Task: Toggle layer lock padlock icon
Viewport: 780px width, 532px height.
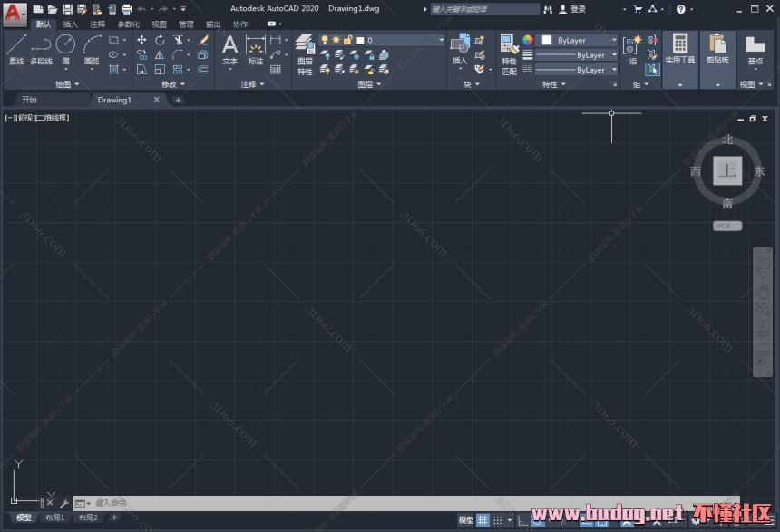Action: click(347, 40)
